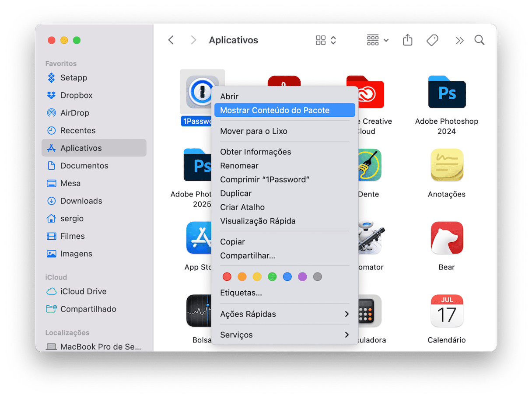
Task: Expand the Ações Rápidas submenu
Action: point(284,314)
